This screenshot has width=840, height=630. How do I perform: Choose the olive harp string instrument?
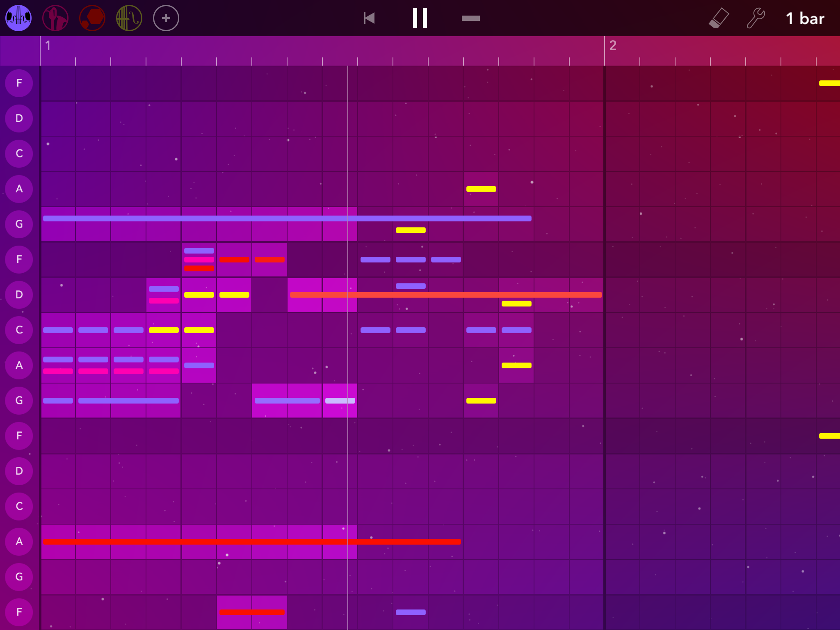(129, 18)
